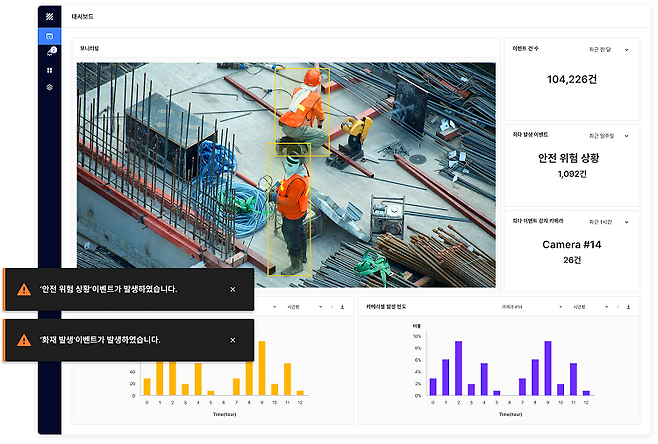Dismiss the '화재 발생' notification

(x=233, y=340)
